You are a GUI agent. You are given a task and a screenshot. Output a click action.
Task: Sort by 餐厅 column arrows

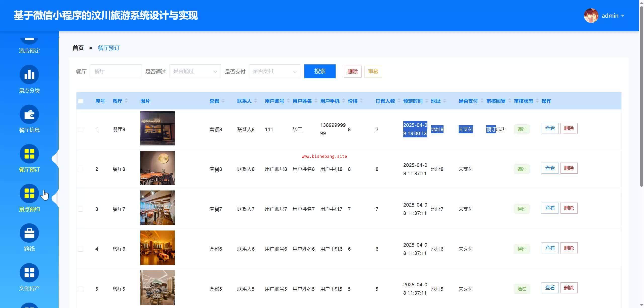coord(126,101)
